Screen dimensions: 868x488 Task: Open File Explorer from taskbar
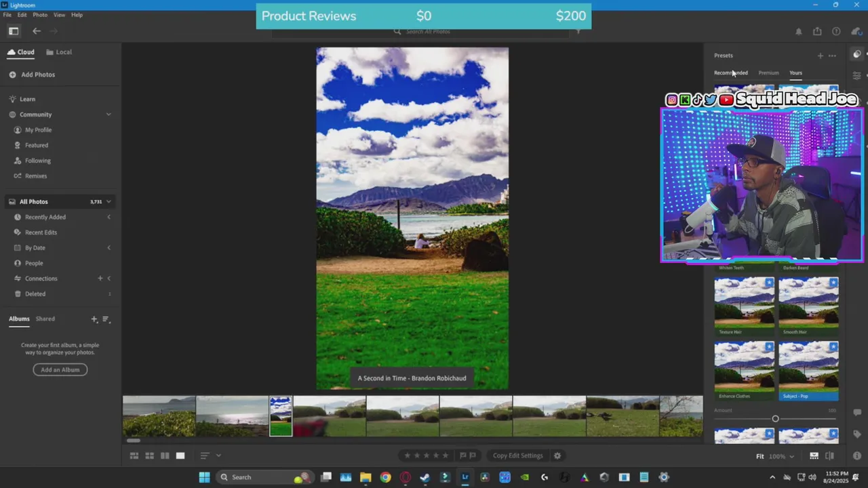point(366,477)
